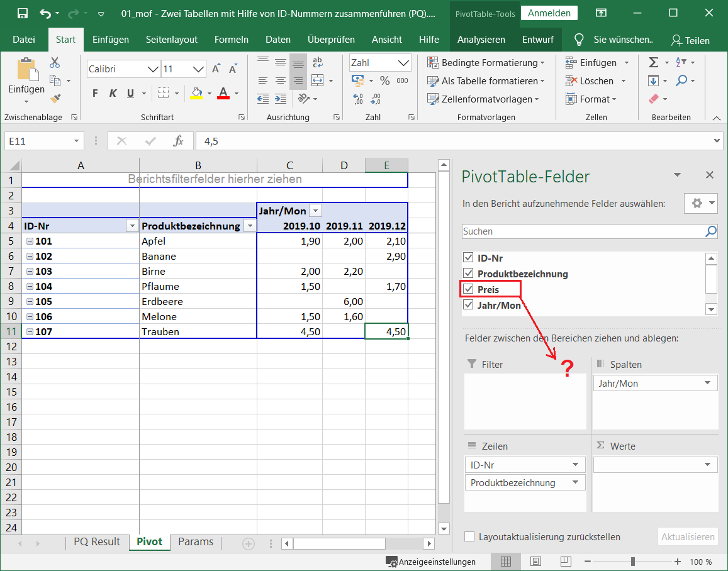This screenshot has height=571, width=728.
Task: Apply yellow fill color to cell
Action: coord(197,93)
